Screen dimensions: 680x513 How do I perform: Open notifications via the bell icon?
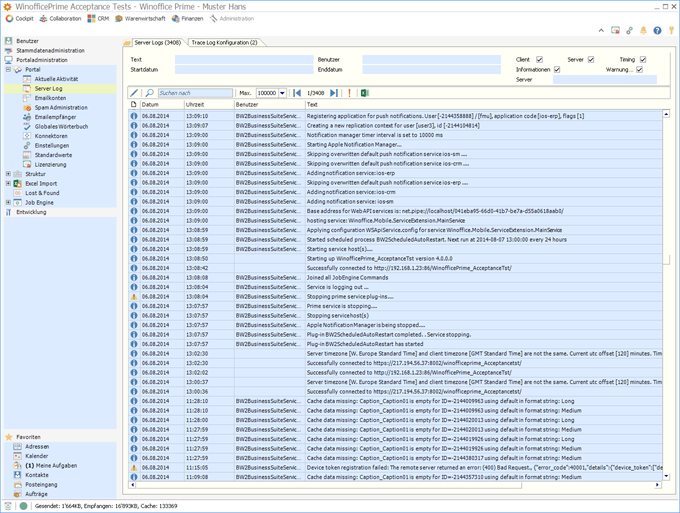click(x=644, y=30)
